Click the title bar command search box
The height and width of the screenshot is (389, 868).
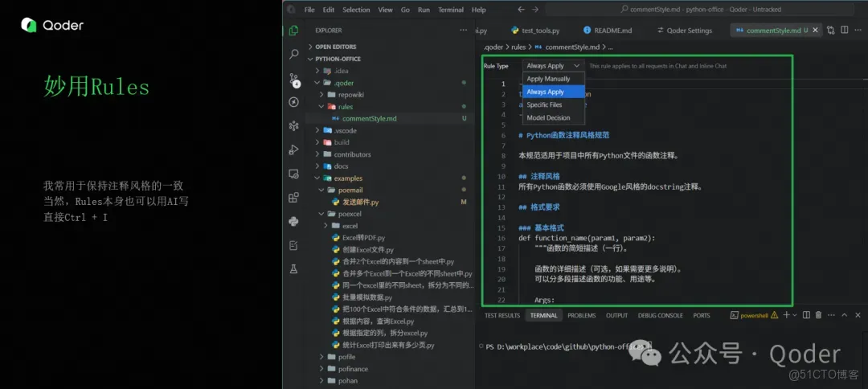click(700, 10)
